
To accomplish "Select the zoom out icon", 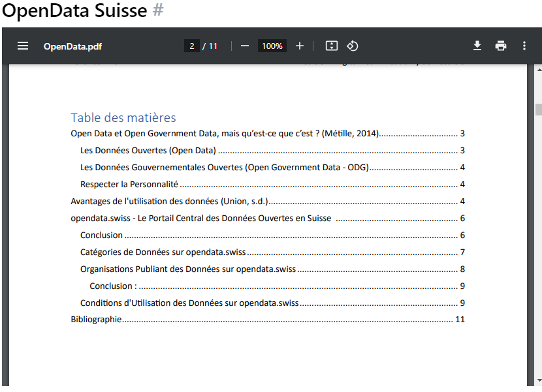I will click(x=245, y=46).
